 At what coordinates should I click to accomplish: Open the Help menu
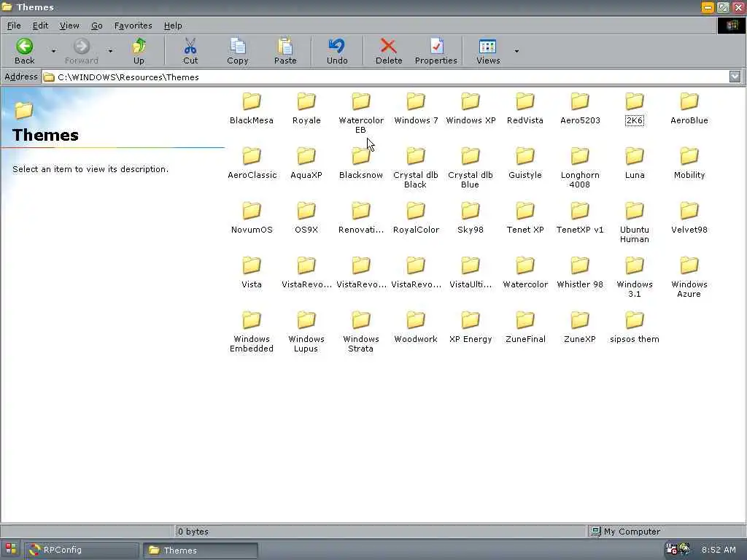click(173, 26)
